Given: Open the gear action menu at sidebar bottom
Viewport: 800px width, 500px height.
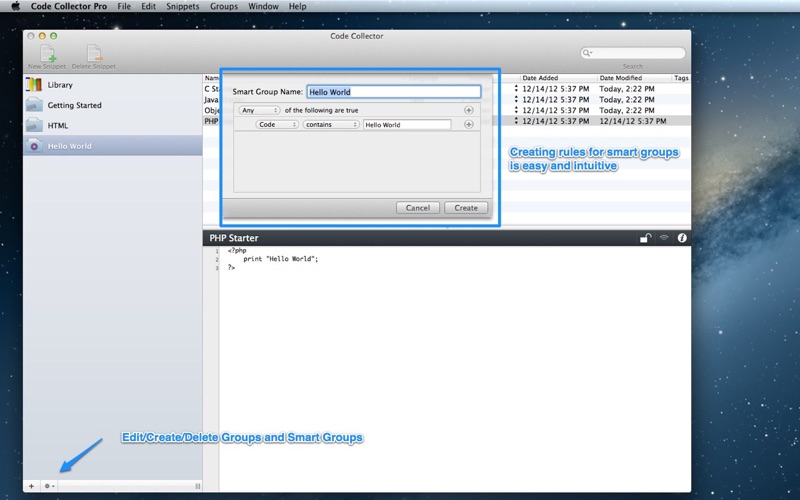Looking at the screenshot, I should 49,486.
